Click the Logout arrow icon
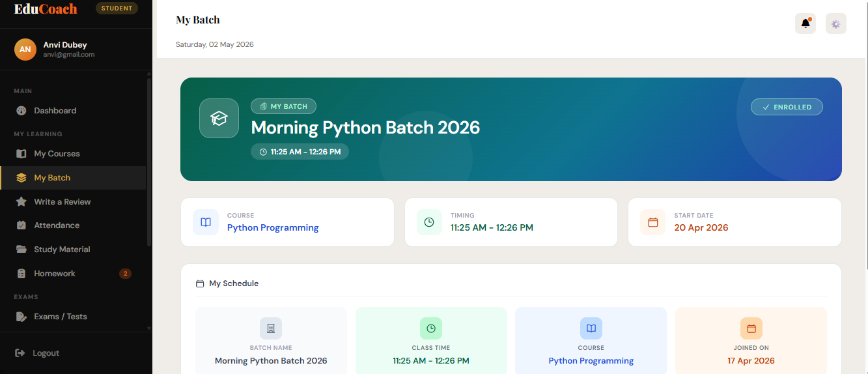 pyautogui.click(x=20, y=353)
